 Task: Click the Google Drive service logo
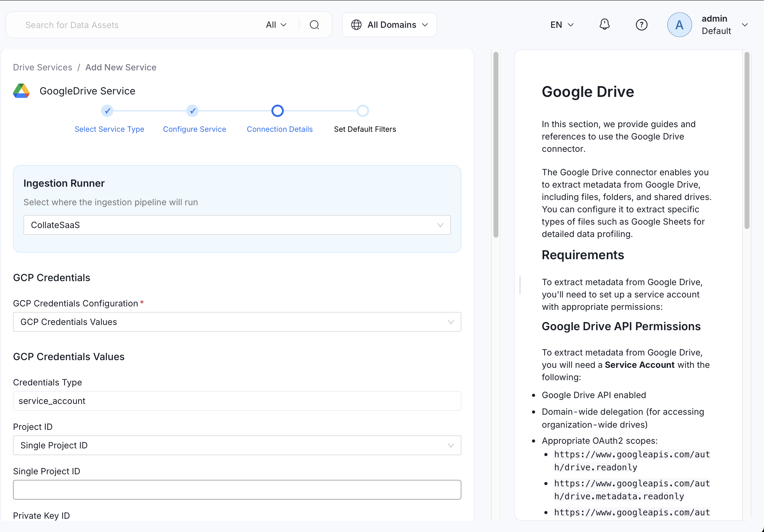coord(21,90)
